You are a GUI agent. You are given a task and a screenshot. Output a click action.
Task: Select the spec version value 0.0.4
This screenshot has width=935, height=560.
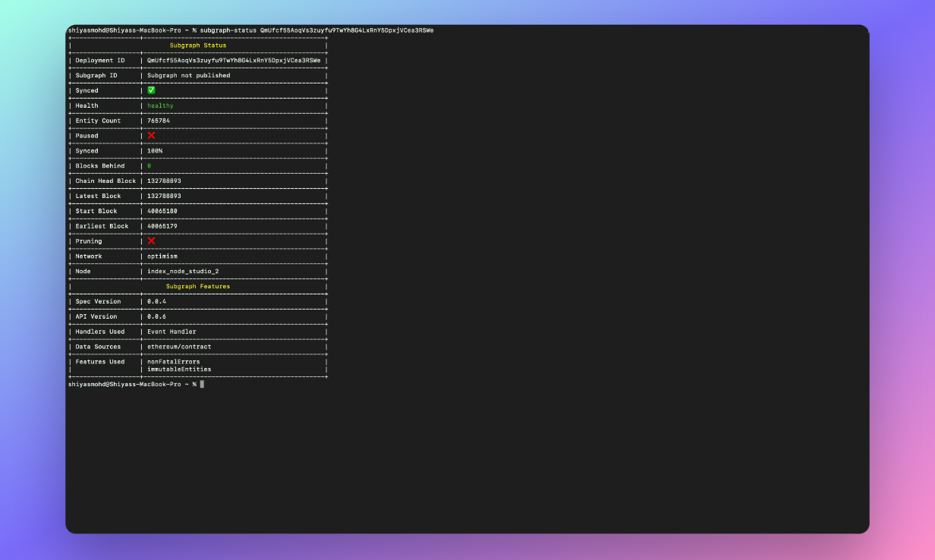(156, 302)
